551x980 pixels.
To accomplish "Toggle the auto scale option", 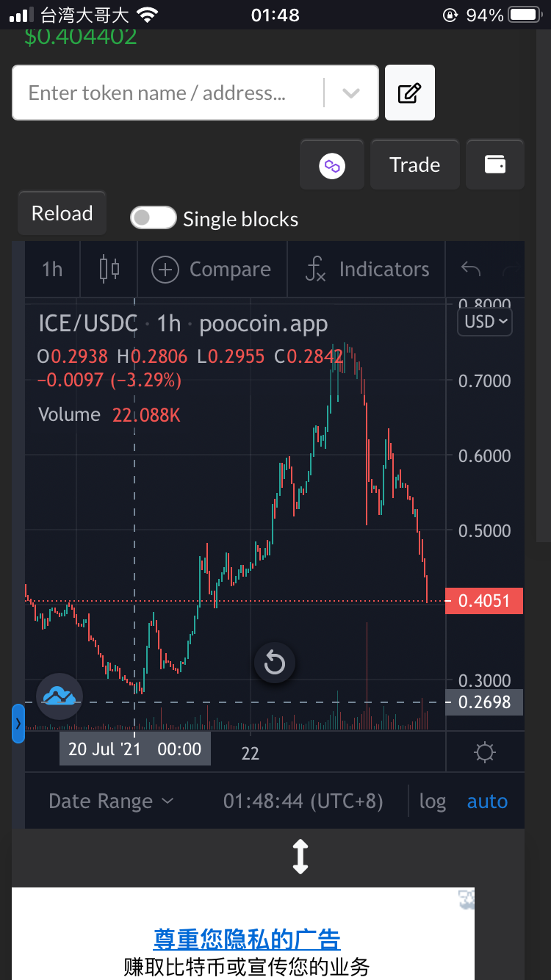I will point(487,801).
